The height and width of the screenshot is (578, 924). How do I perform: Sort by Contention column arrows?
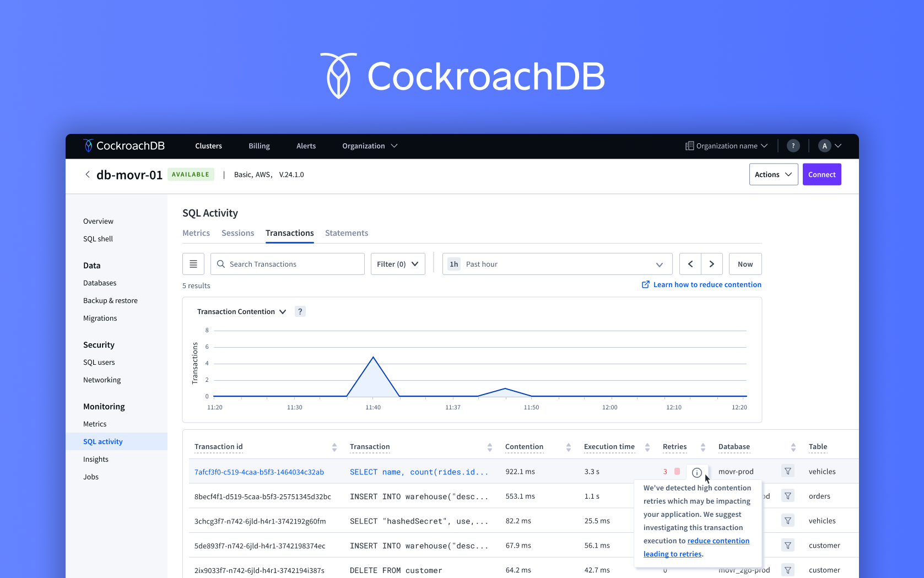point(569,447)
